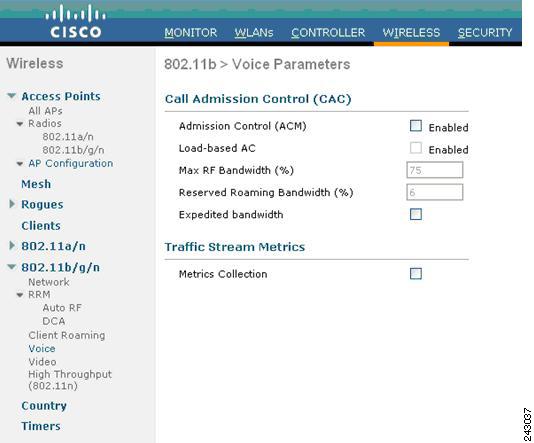This screenshot has height=443, width=534.
Task: Collapse the 802.11b/g/n section arrow
Action: click(12, 267)
